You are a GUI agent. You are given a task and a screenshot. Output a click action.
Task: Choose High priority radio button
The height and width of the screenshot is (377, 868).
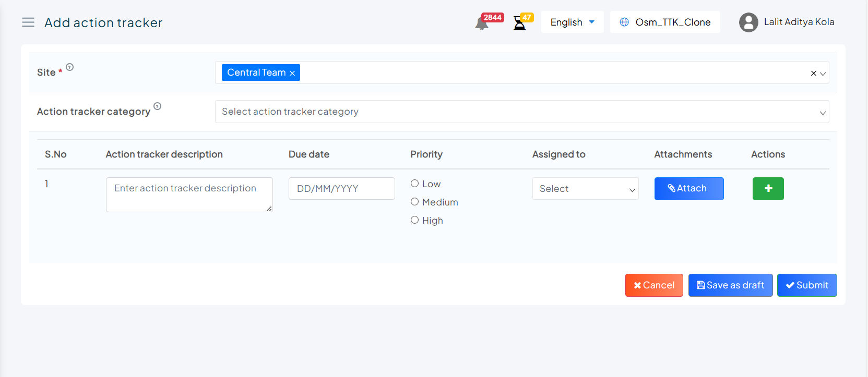click(415, 220)
